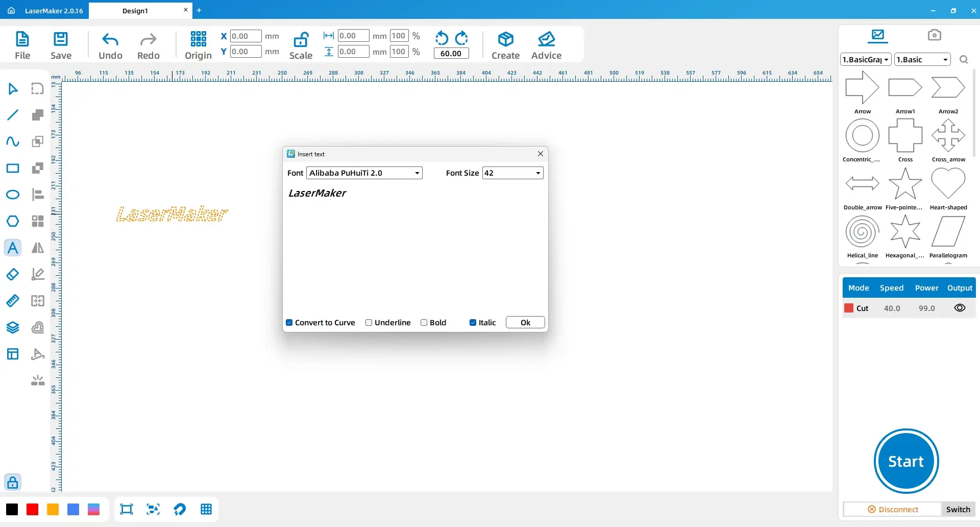The height and width of the screenshot is (527, 980).
Task: Add a new design tab
Action: pos(199,10)
